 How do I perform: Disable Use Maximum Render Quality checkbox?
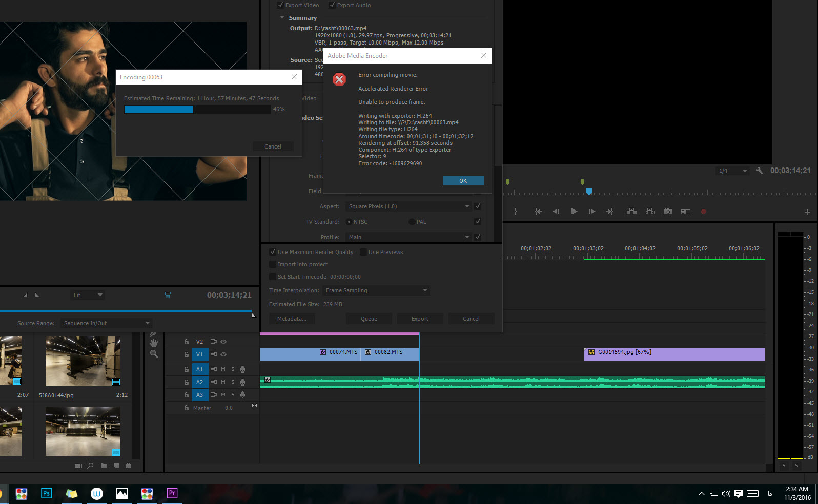273,252
